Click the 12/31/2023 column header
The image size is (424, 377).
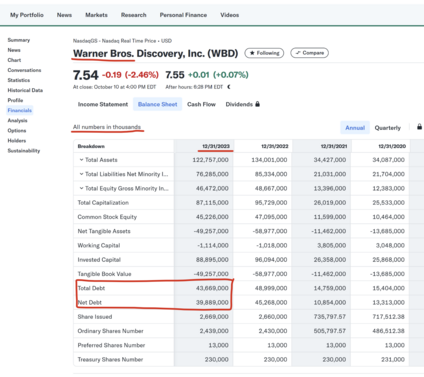pyautogui.click(x=216, y=146)
